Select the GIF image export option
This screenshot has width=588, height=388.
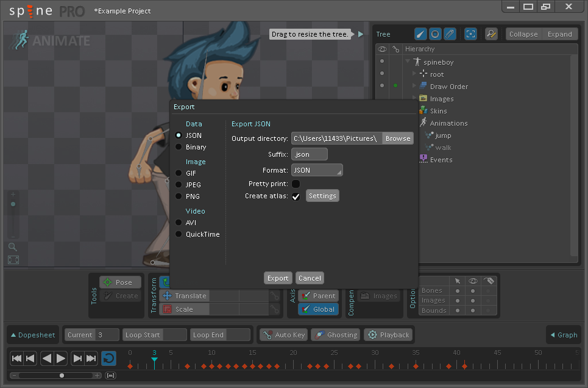click(x=179, y=173)
